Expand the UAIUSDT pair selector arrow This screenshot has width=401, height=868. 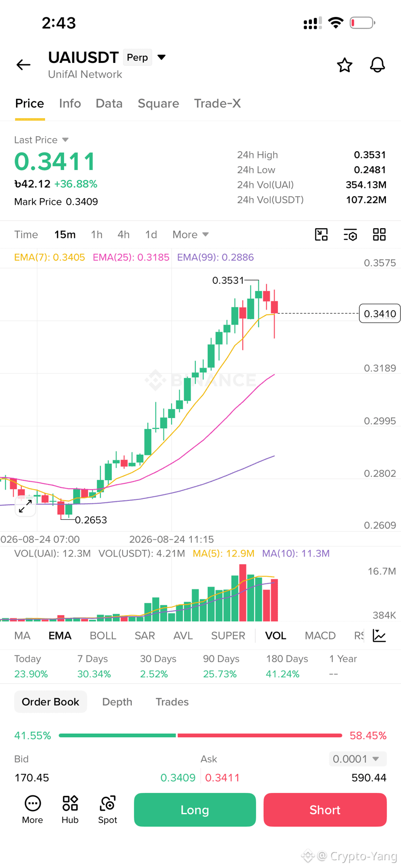[162, 57]
